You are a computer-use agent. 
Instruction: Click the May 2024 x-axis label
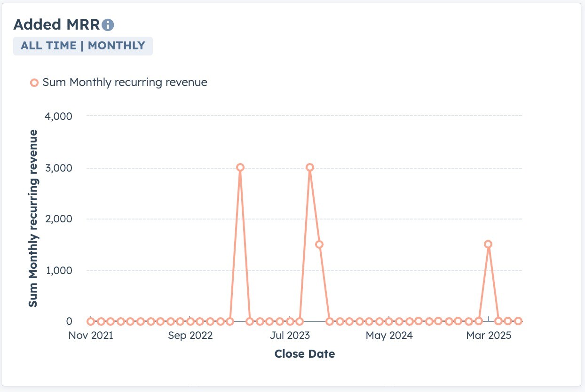pyautogui.click(x=389, y=336)
